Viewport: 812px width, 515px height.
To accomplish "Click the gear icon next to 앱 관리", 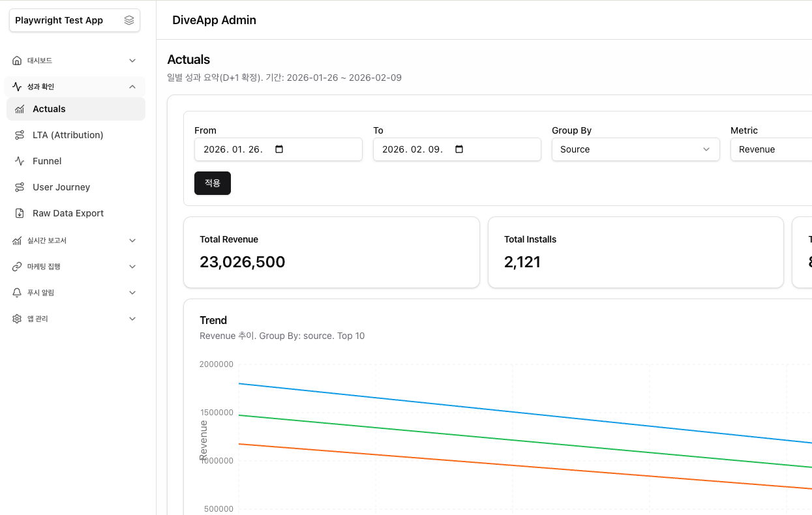I will coord(17,319).
